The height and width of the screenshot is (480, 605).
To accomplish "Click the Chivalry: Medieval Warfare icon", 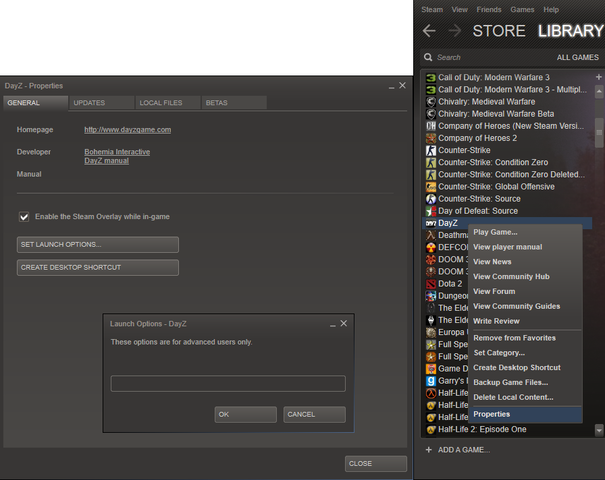I will tap(431, 102).
